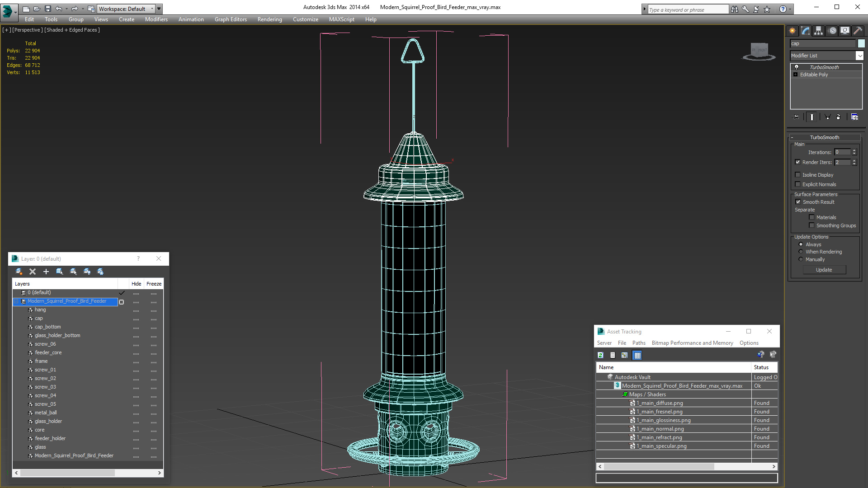Open the Modifier List dropdown
Screen dimensions: 868x488
(x=859, y=56)
